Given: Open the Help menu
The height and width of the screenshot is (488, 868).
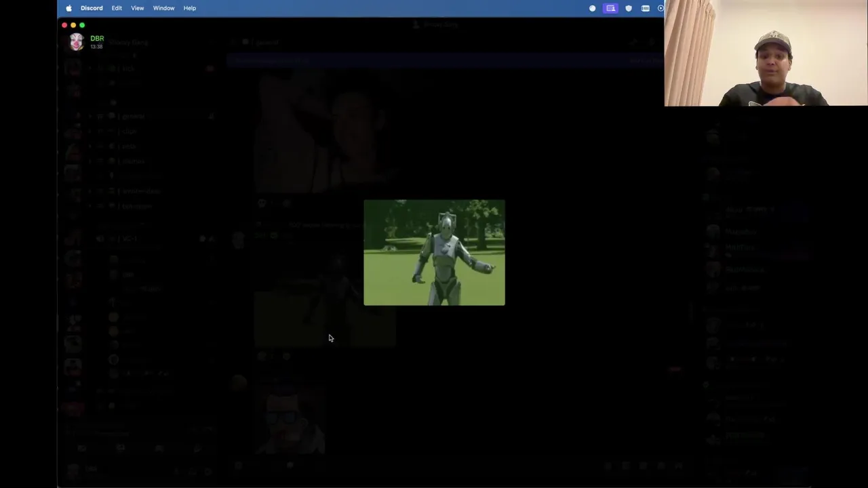Looking at the screenshot, I should point(190,8).
